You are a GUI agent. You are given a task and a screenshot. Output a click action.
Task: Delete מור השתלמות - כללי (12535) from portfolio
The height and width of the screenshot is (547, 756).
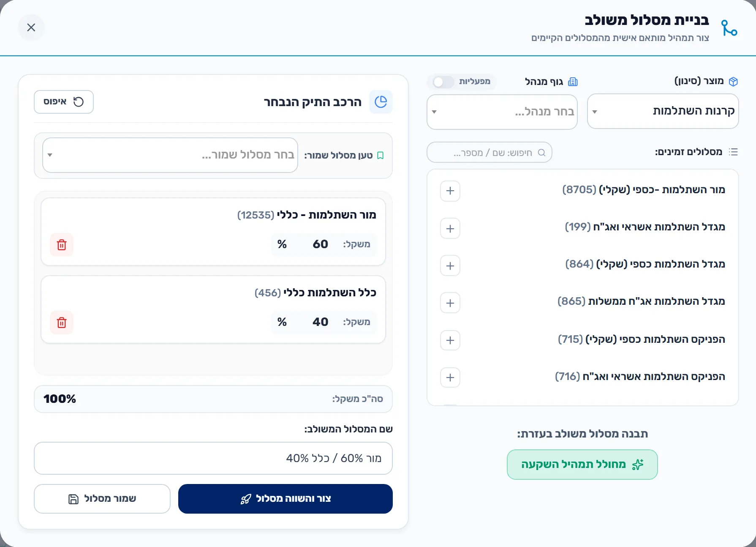pos(62,245)
